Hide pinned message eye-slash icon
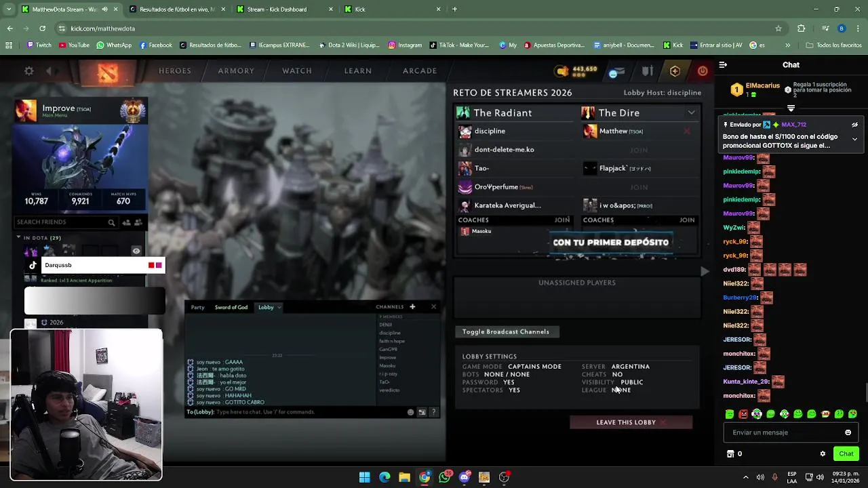This screenshot has width=868, height=488. [854, 125]
